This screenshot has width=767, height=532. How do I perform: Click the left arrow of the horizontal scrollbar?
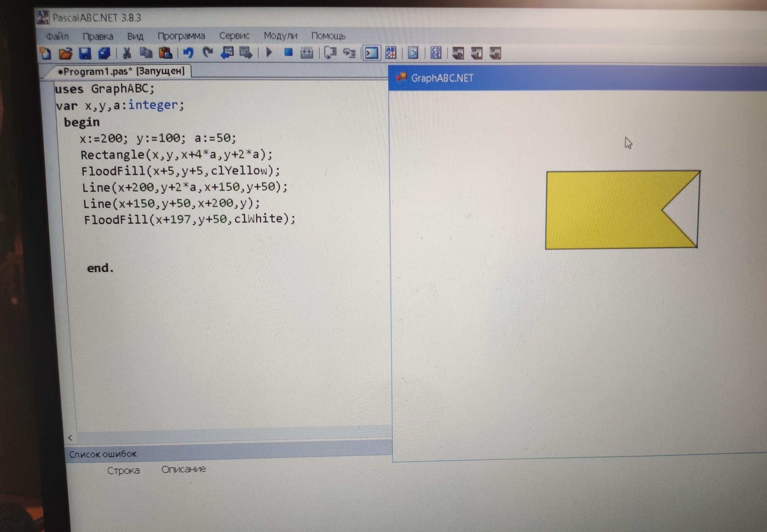coord(70,438)
